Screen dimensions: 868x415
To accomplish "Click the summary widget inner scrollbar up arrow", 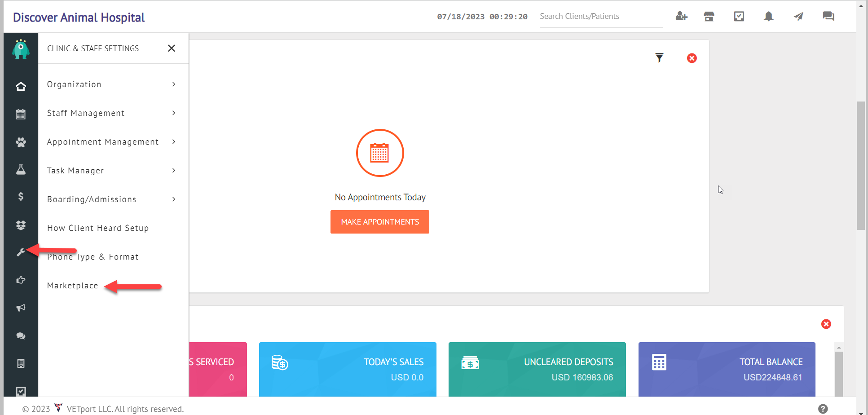I will pos(839,348).
